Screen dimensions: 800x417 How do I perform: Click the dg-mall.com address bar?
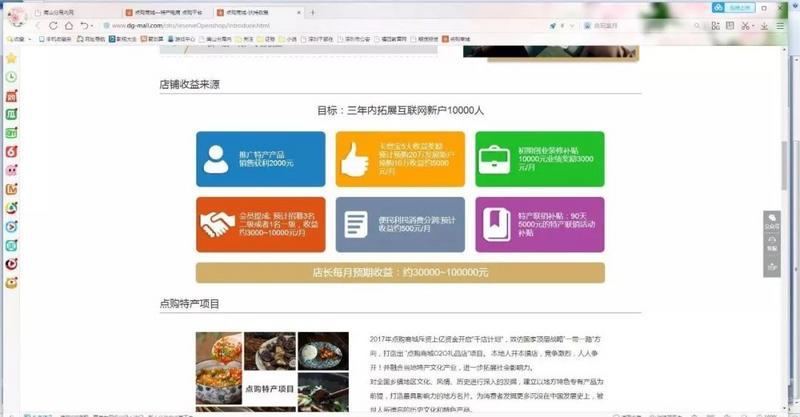tap(300, 25)
